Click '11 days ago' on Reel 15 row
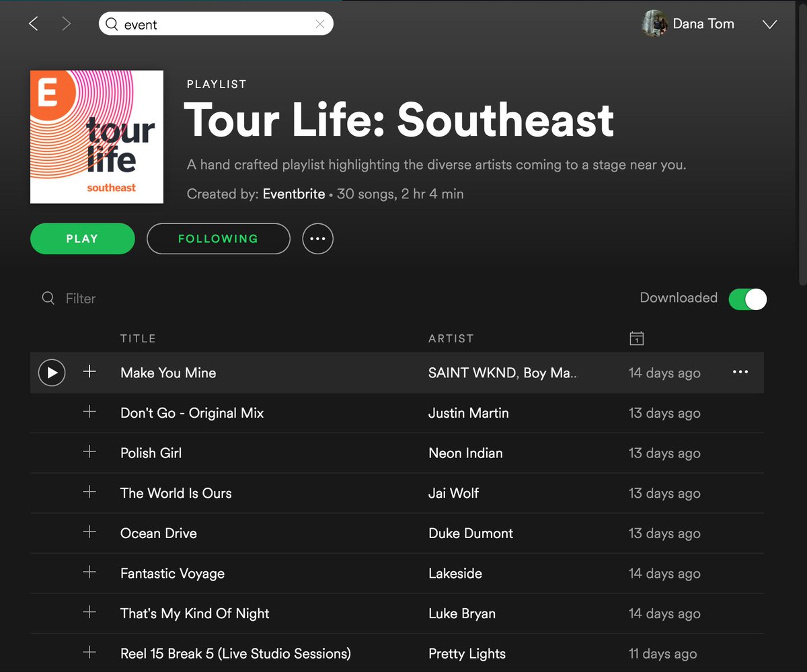Viewport: 807px width, 672px height. [x=662, y=654]
